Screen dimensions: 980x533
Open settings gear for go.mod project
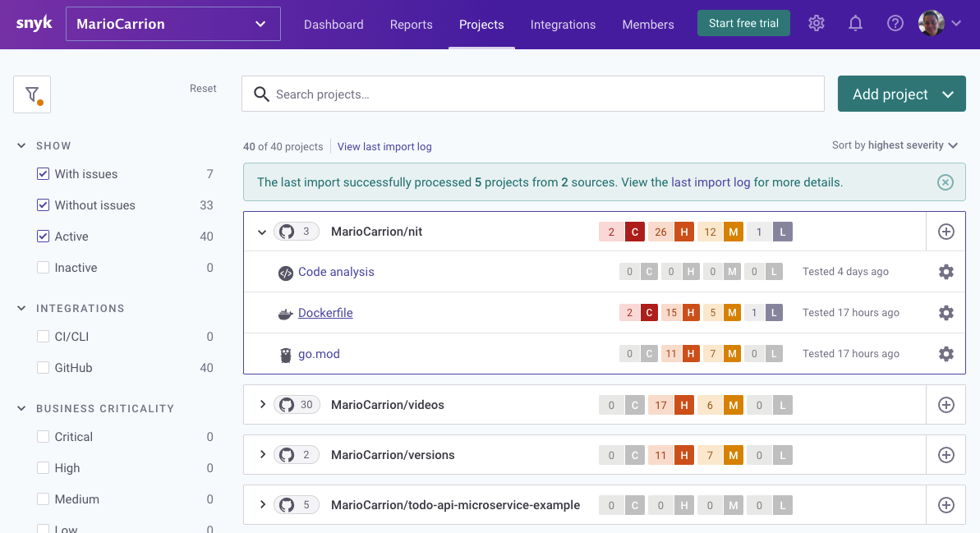[x=946, y=354]
